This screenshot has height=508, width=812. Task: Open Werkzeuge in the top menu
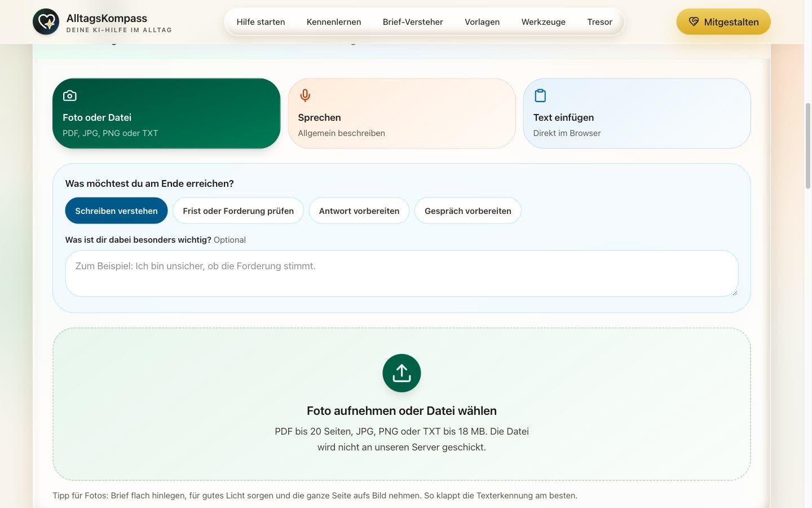pyautogui.click(x=544, y=22)
